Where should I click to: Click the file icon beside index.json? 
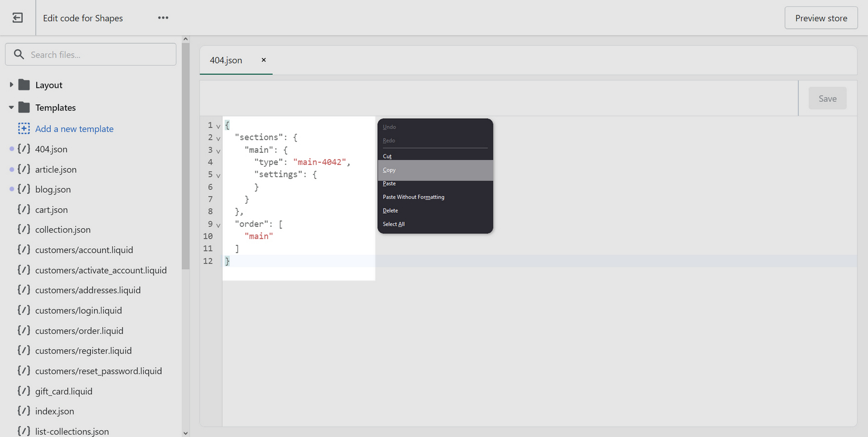tap(24, 411)
